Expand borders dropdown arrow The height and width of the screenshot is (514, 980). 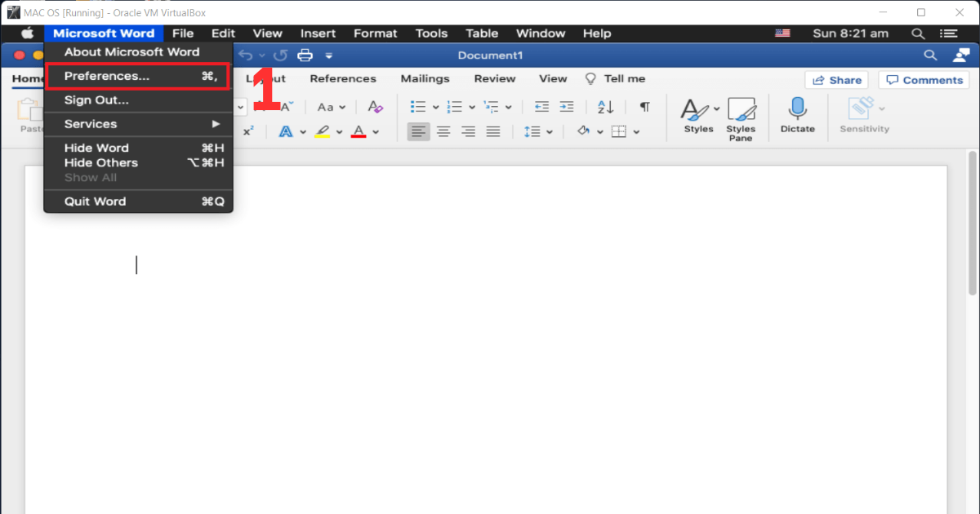click(636, 132)
